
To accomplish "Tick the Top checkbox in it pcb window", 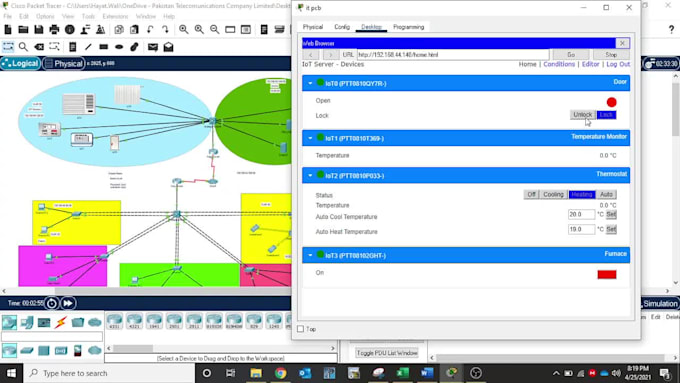I will (x=301, y=329).
